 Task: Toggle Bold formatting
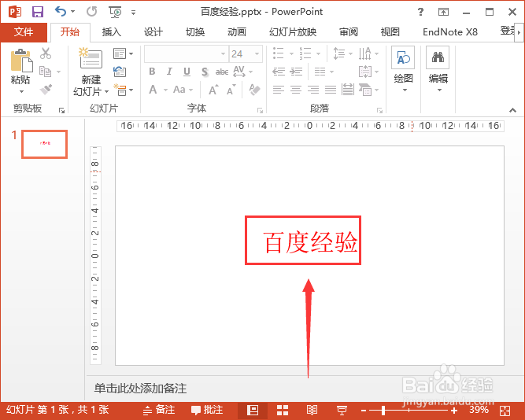pyautogui.click(x=152, y=72)
